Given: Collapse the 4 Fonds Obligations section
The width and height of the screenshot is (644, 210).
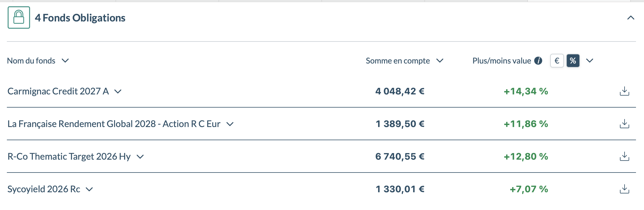Looking at the screenshot, I should (x=631, y=18).
